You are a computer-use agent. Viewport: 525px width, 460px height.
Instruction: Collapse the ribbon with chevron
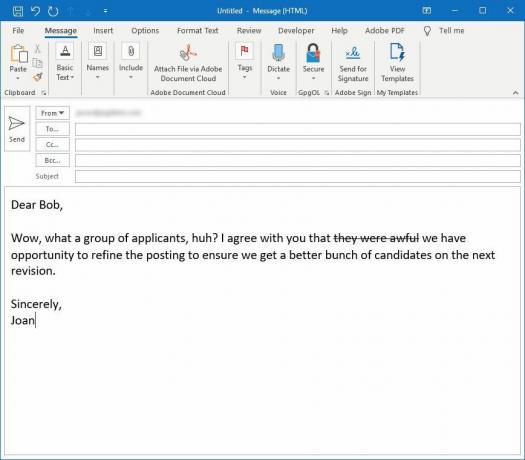click(515, 93)
